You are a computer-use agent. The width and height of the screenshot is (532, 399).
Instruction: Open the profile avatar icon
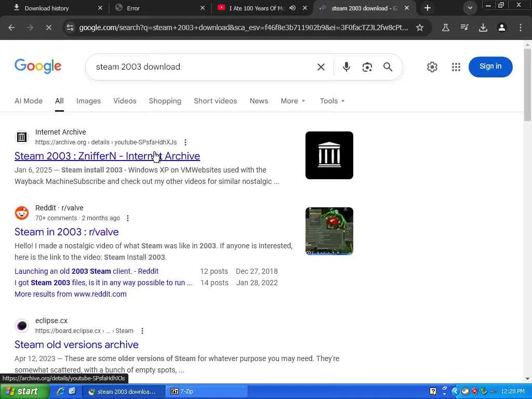[x=501, y=28]
